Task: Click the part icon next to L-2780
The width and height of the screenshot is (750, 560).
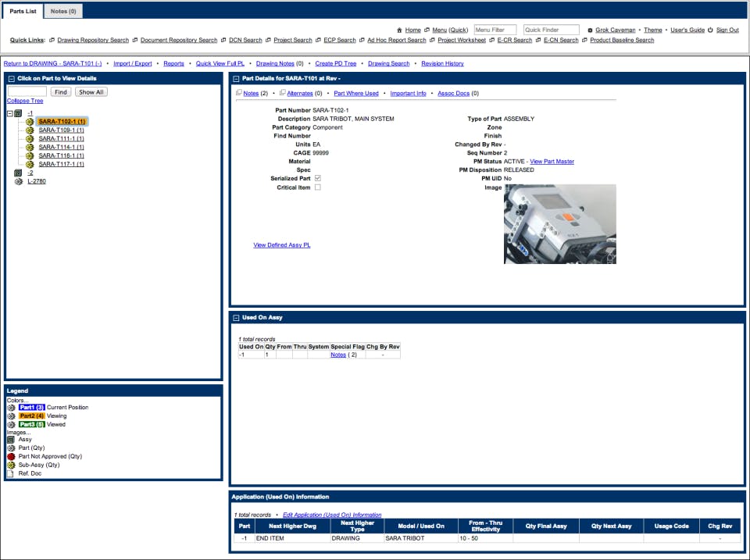Action: click(x=18, y=181)
